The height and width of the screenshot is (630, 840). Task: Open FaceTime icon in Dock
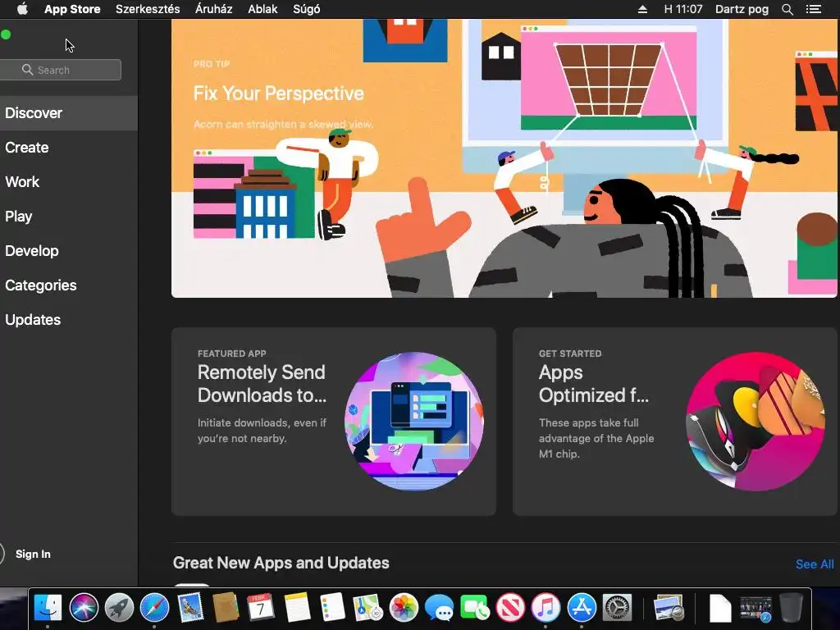click(475, 608)
